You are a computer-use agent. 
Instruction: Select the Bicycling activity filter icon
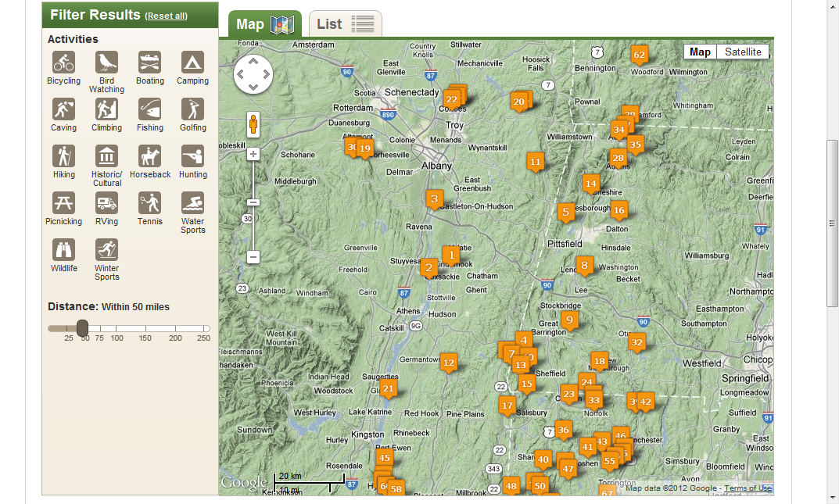[63, 63]
